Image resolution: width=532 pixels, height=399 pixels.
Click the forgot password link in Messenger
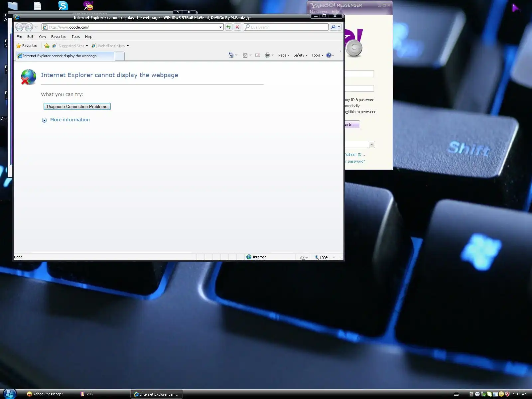355,161
